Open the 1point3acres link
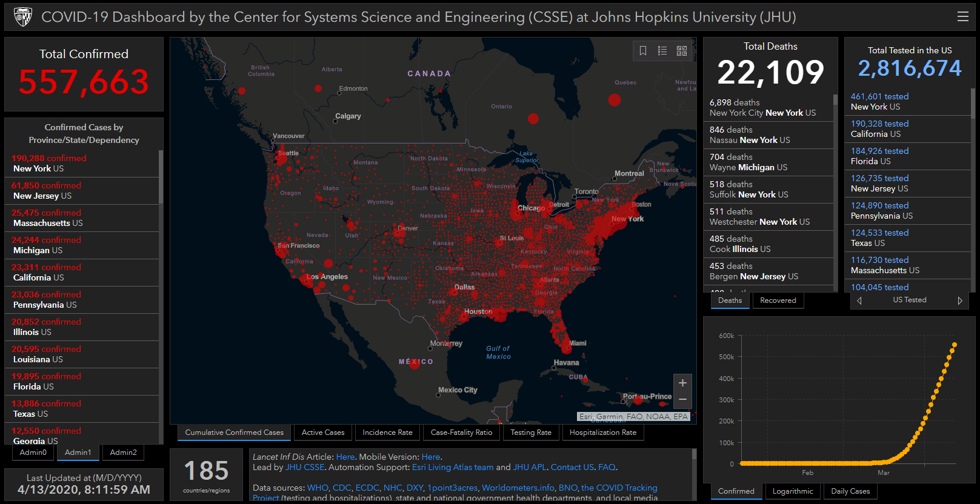980x504 pixels. pyautogui.click(x=453, y=488)
